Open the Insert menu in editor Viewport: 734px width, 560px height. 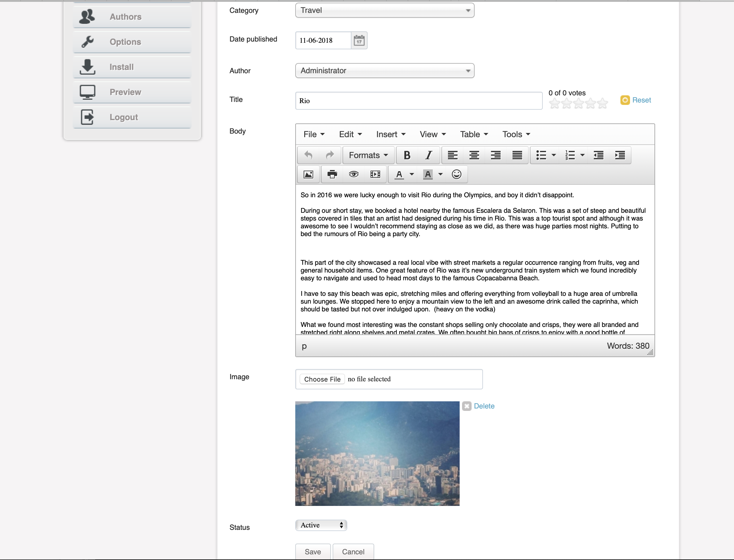coord(391,134)
